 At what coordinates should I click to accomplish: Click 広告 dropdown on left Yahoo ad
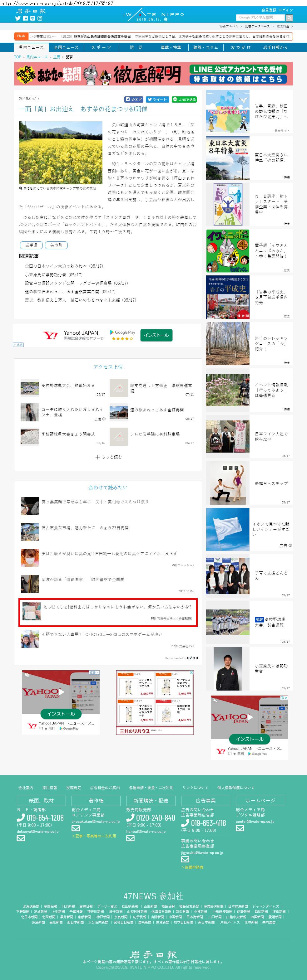(94, 672)
